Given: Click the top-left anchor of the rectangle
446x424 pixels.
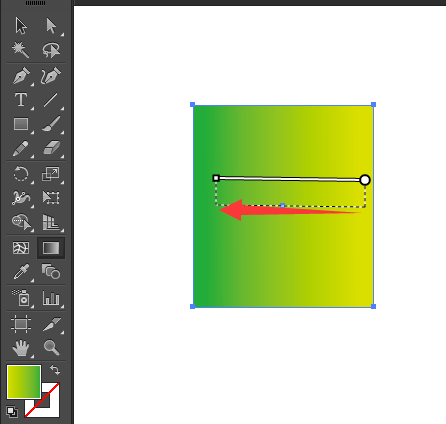Looking at the screenshot, I should pos(192,105).
